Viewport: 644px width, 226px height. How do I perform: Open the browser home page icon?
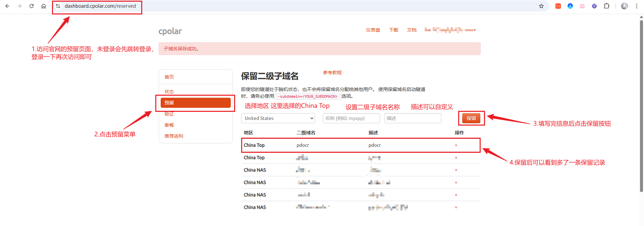pyautogui.click(x=44, y=6)
